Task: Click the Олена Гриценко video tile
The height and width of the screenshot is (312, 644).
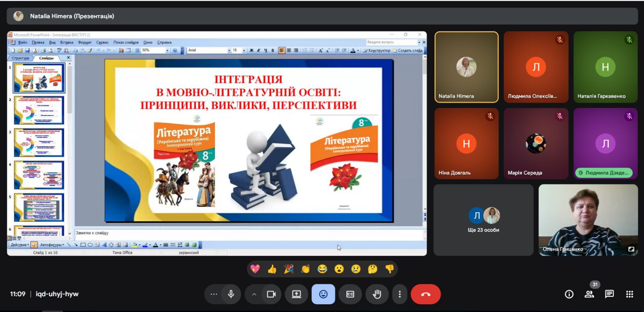Action: pos(588,220)
